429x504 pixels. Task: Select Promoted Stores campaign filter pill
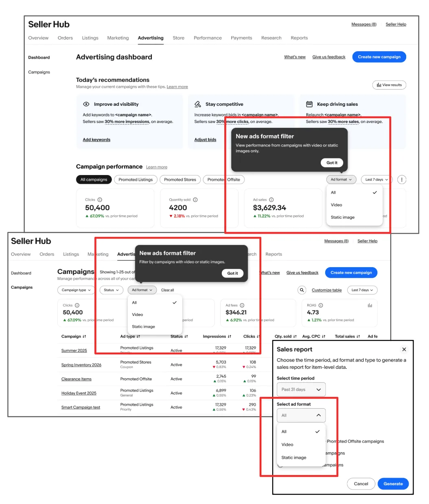pyautogui.click(x=180, y=180)
